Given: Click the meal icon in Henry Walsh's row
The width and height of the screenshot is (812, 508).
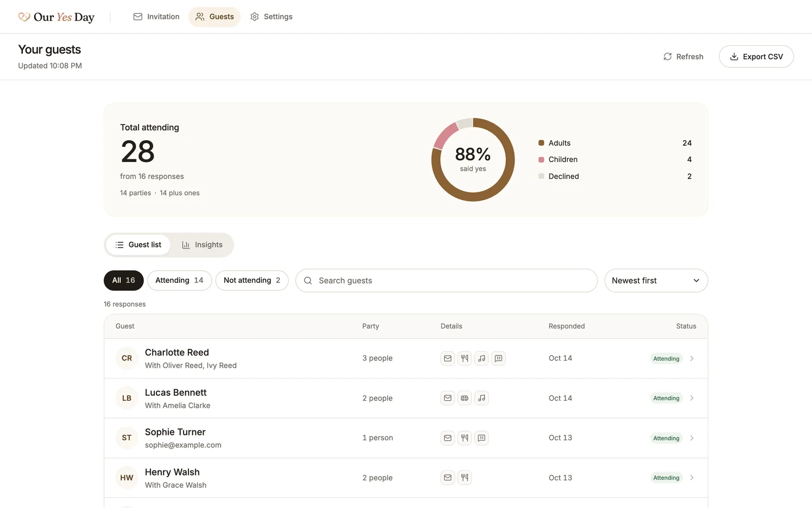Looking at the screenshot, I should (x=464, y=478).
